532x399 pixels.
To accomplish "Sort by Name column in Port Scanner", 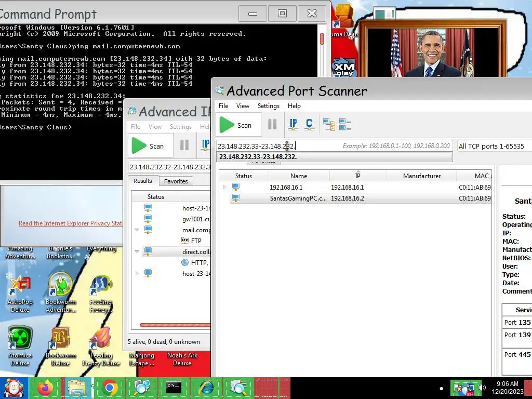I will coord(299,176).
